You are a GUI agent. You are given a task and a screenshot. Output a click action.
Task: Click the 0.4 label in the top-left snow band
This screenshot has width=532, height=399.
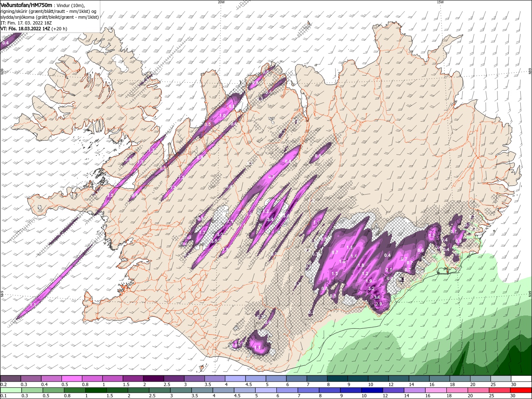(x=5, y=43)
